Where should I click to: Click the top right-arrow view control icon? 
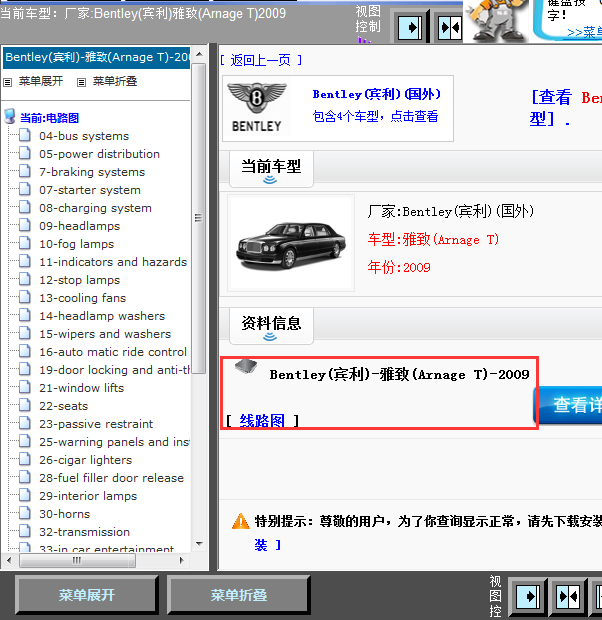click(410, 27)
